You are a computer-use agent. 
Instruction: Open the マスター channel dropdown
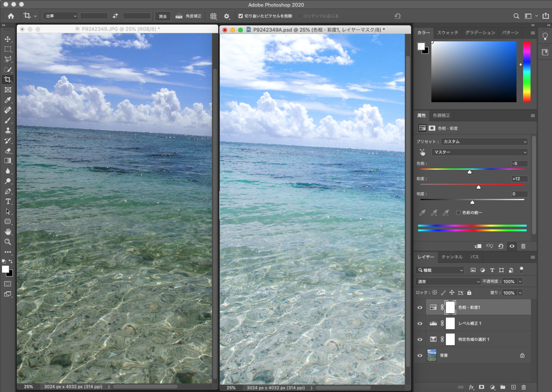pos(480,152)
